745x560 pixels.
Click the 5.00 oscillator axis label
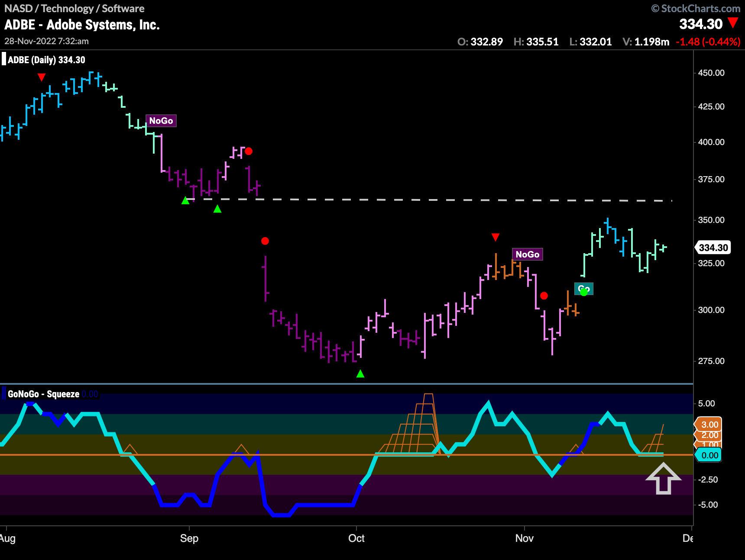point(706,403)
